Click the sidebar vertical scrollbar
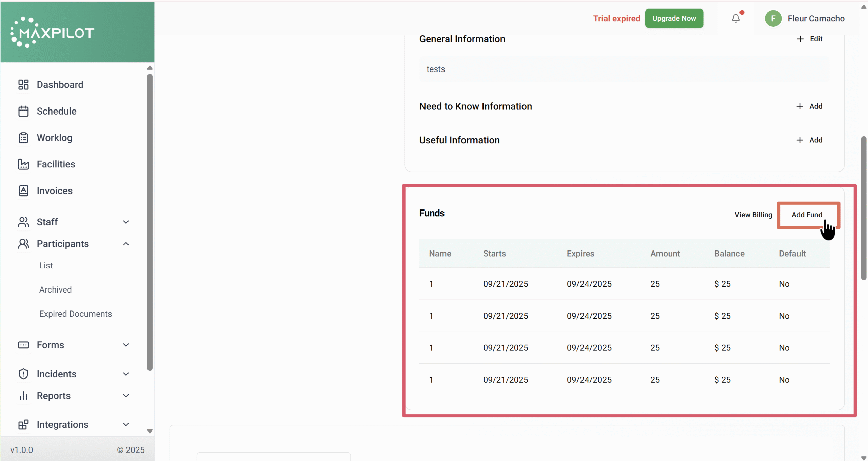This screenshot has height=461, width=868. tap(150, 222)
